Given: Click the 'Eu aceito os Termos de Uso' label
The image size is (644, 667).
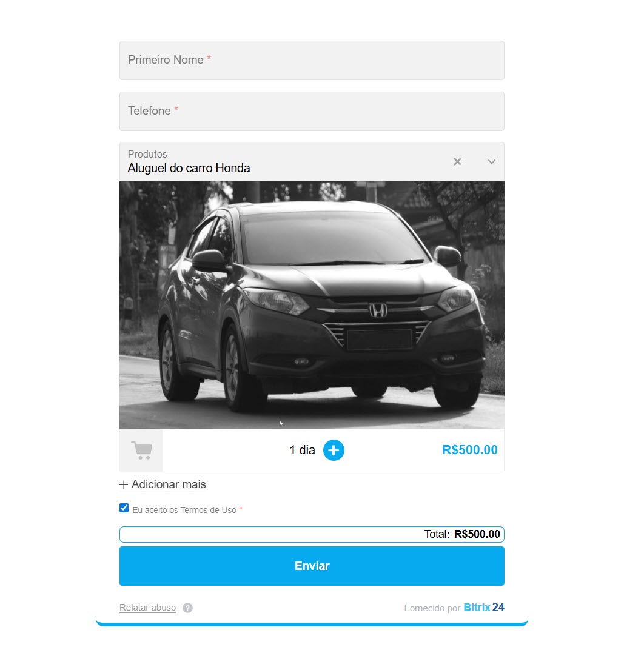Looking at the screenshot, I should [x=184, y=509].
